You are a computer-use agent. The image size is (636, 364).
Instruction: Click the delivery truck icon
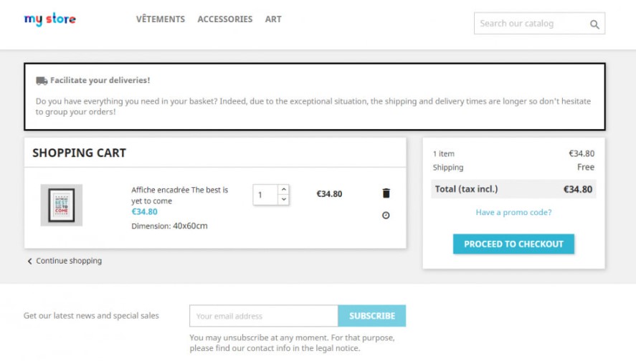42,81
